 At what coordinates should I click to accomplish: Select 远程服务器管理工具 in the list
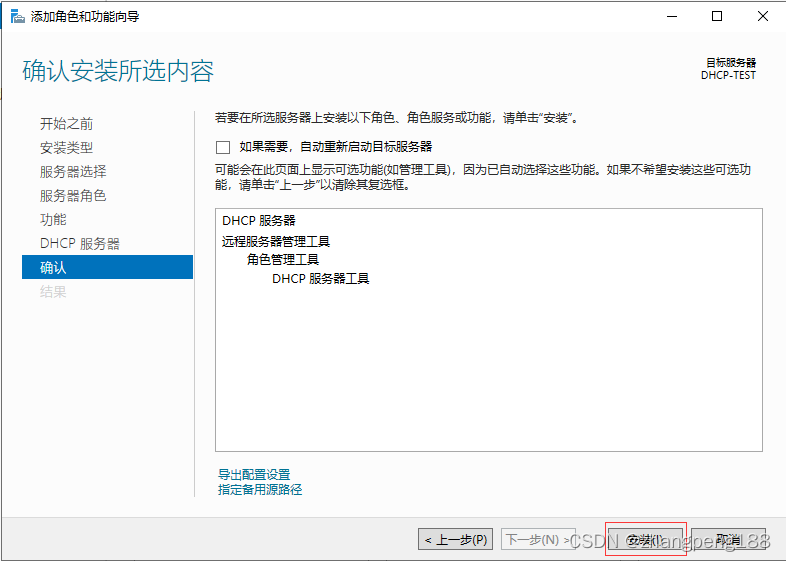pyautogui.click(x=276, y=242)
